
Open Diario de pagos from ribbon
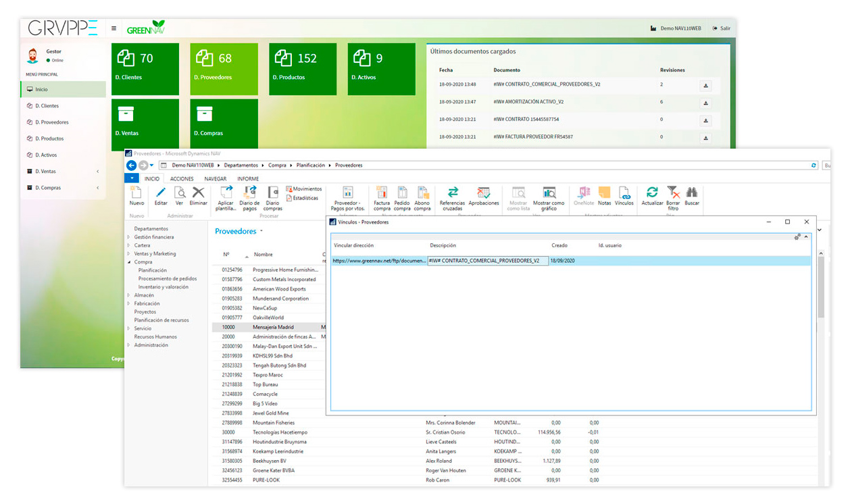[249, 199]
